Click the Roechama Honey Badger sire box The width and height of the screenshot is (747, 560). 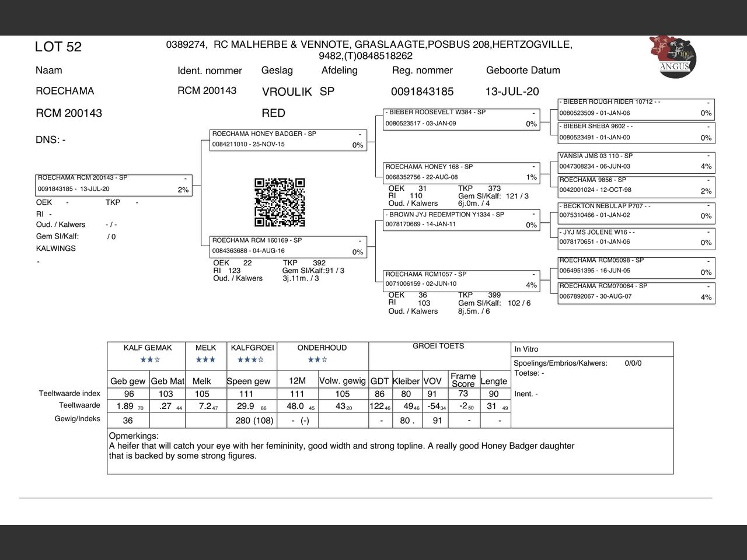[288, 140]
